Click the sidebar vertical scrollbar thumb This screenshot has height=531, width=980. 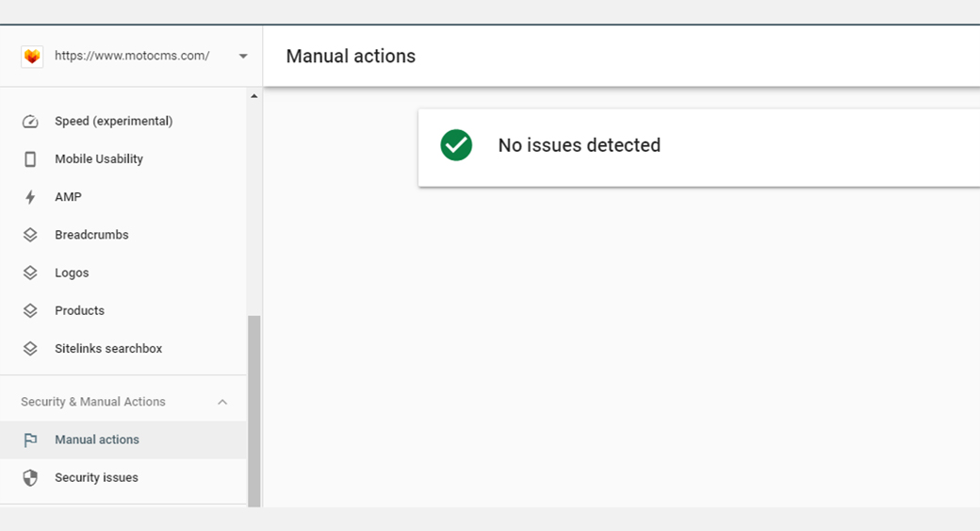pyautogui.click(x=253, y=410)
